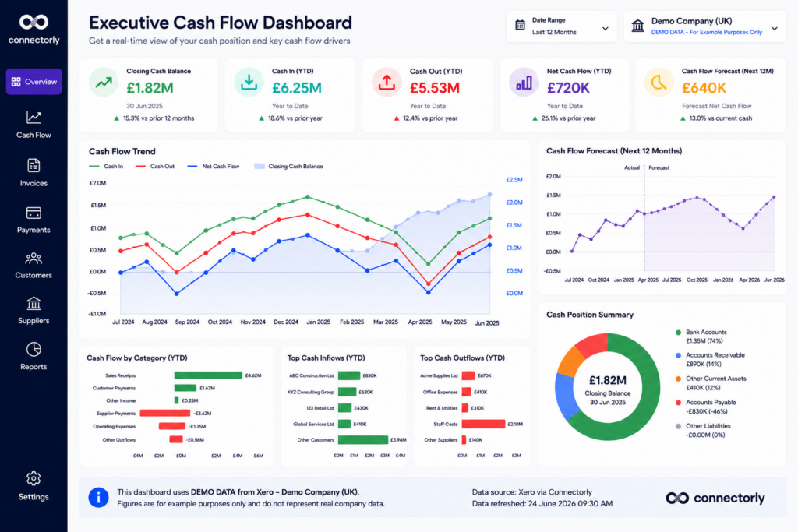Screen dimensions: 798x532
Task: Click the connectorly logo in footer banner
Action: (715, 498)
